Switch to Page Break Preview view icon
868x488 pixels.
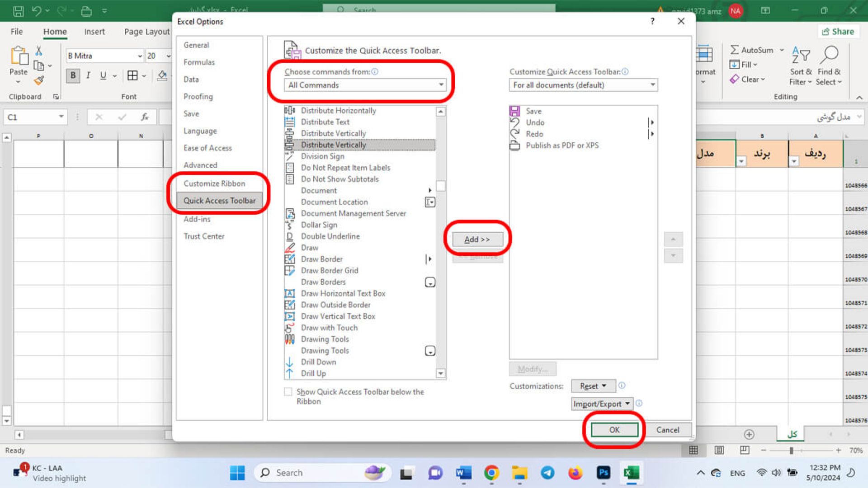pos(745,450)
